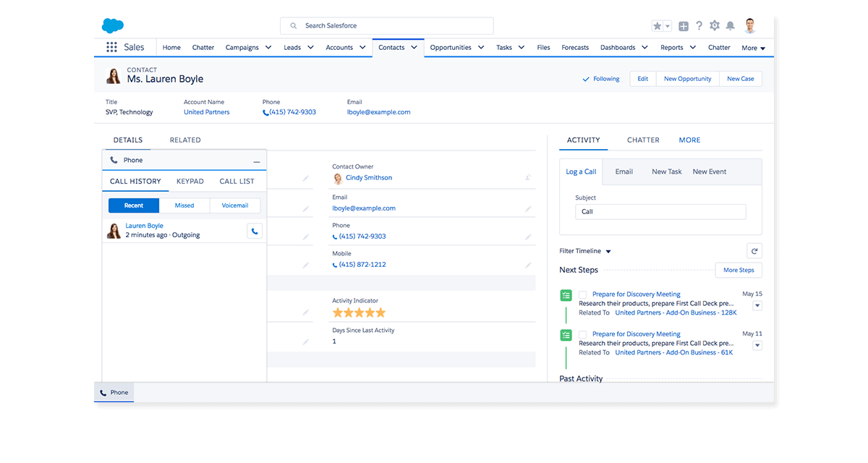
Task: Expand the Filter Timeline dropdown
Action: point(585,252)
